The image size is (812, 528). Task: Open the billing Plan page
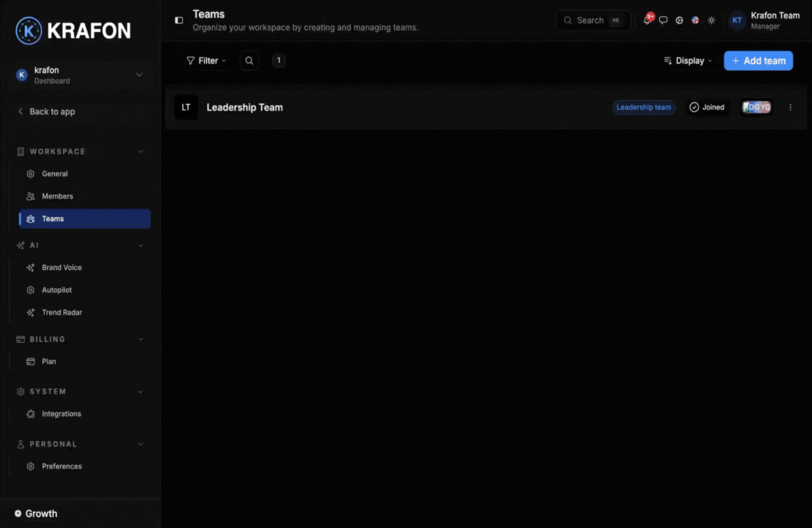pyautogui.click(x=85, y=361)
